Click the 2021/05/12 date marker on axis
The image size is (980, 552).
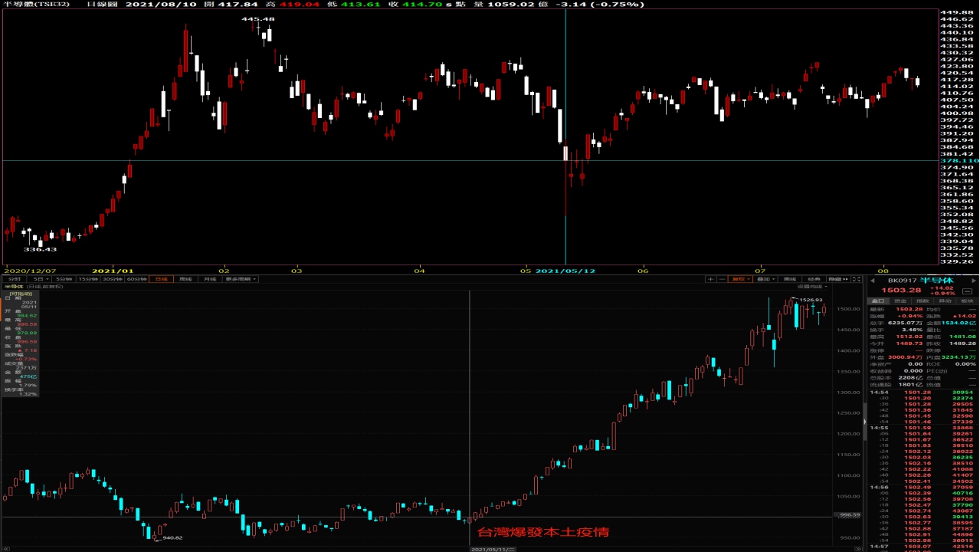click(x=565, y=271)
